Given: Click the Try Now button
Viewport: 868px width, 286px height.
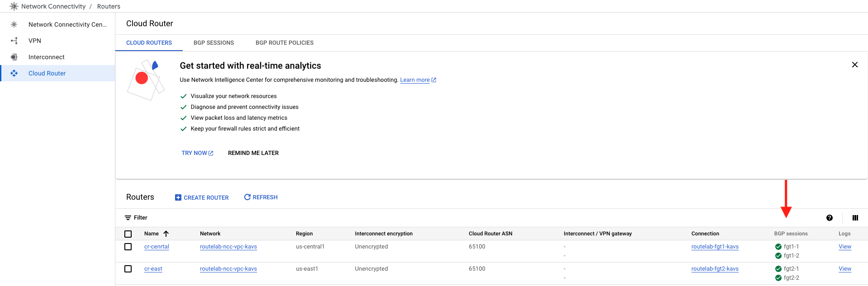Looking at the screenshot, I should 197,153.
